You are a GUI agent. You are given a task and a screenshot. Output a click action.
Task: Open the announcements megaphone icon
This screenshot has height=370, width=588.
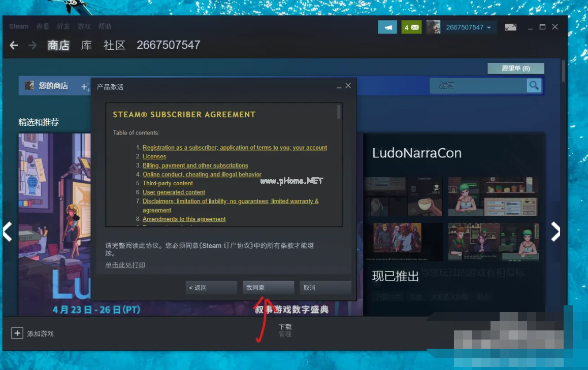tap(387, 27)
